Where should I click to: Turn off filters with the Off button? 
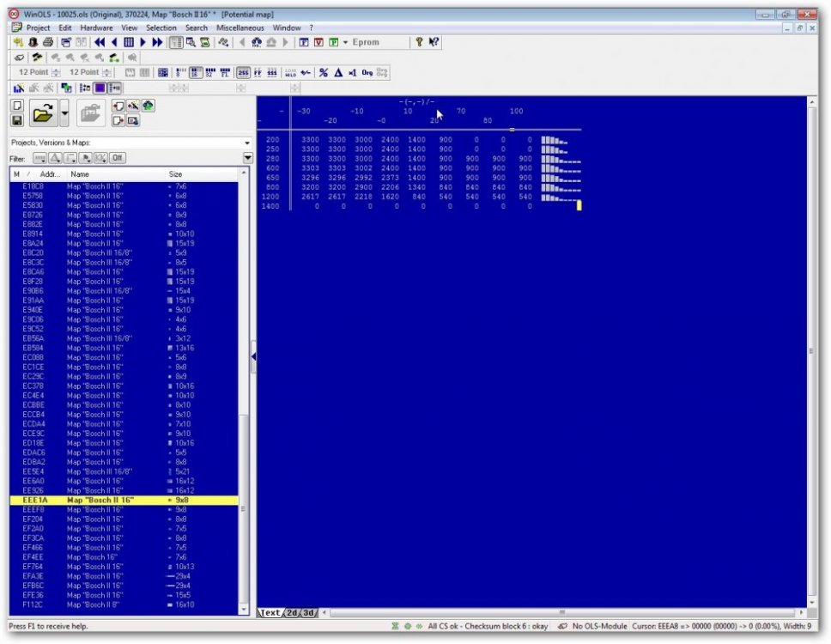pos(117,158)
